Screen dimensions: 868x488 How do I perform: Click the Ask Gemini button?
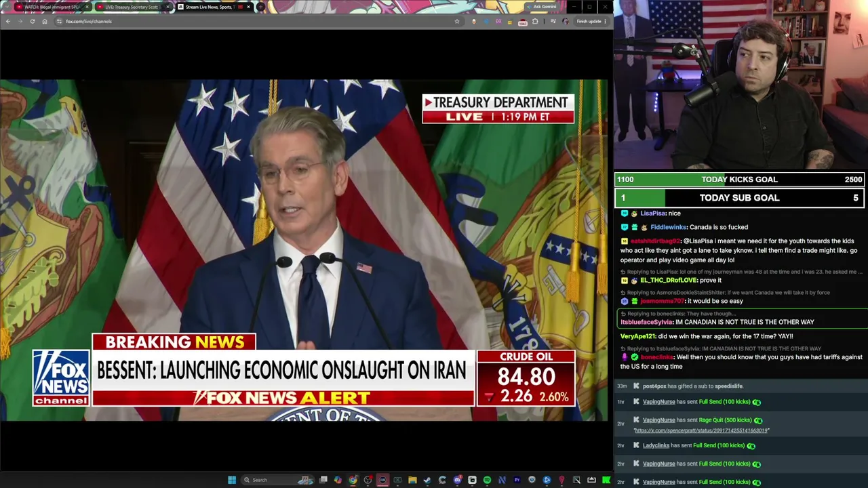click(542, 7)
